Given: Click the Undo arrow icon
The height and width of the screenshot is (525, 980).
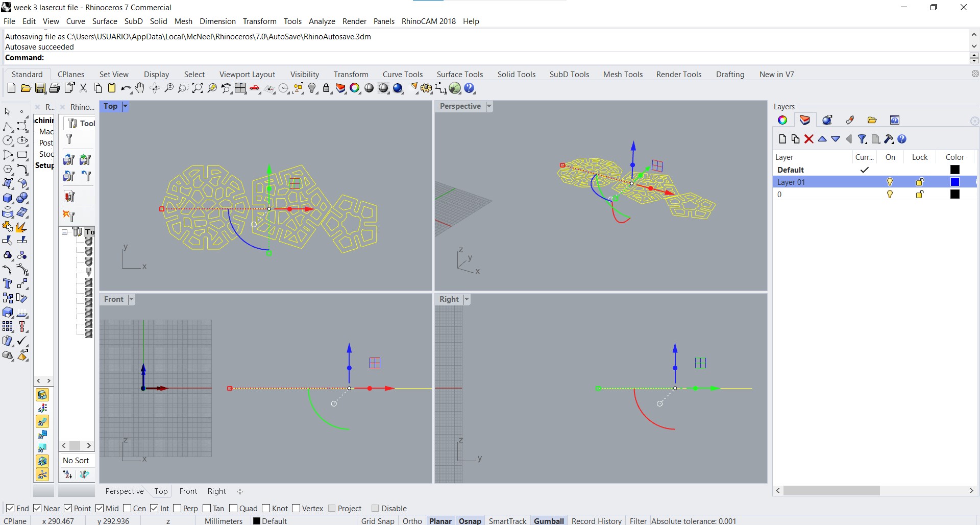Looking at the screenshot, I should pos(126,88).
